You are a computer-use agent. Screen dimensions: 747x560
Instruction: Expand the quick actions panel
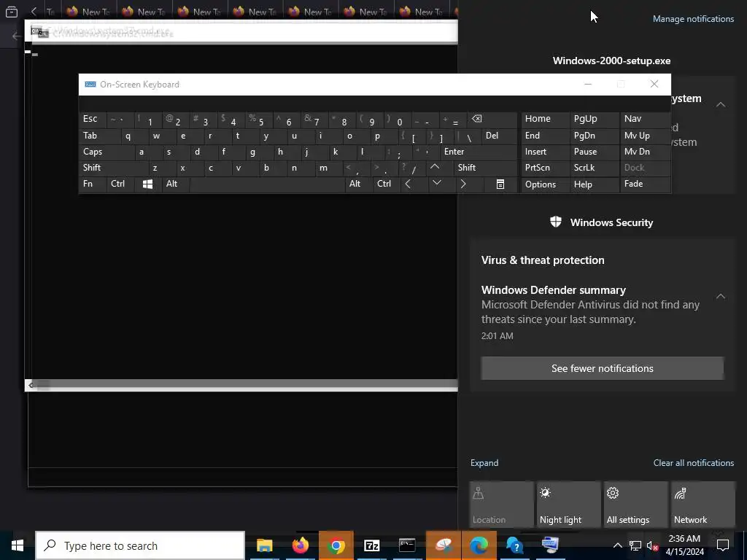[x=484, y=463]
